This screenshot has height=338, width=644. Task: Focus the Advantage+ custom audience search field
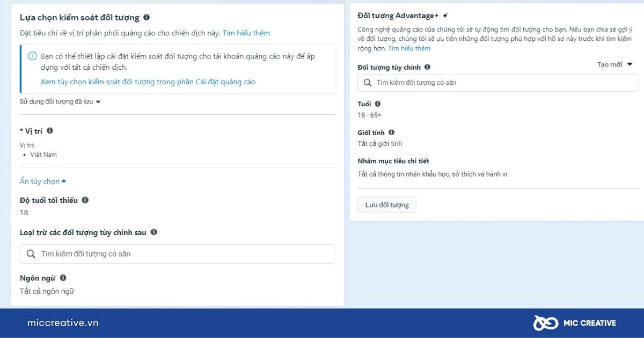point(498,83)
